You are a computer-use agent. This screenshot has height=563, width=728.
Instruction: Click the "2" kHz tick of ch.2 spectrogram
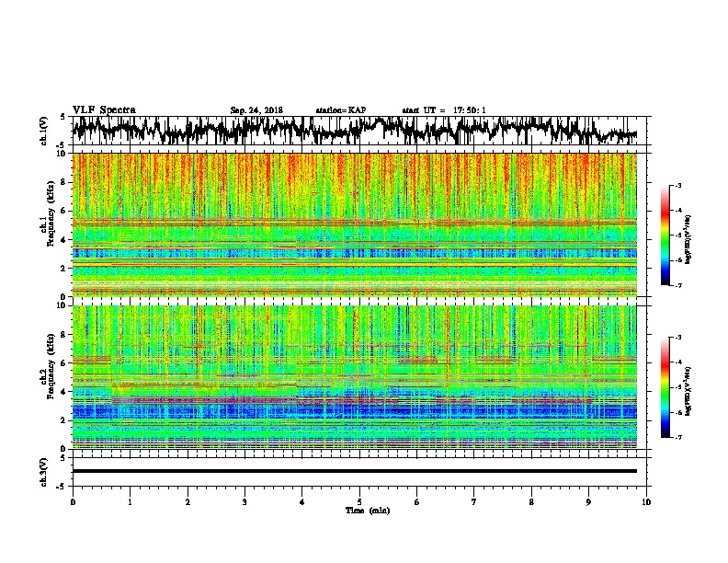[x=64, y=420]
